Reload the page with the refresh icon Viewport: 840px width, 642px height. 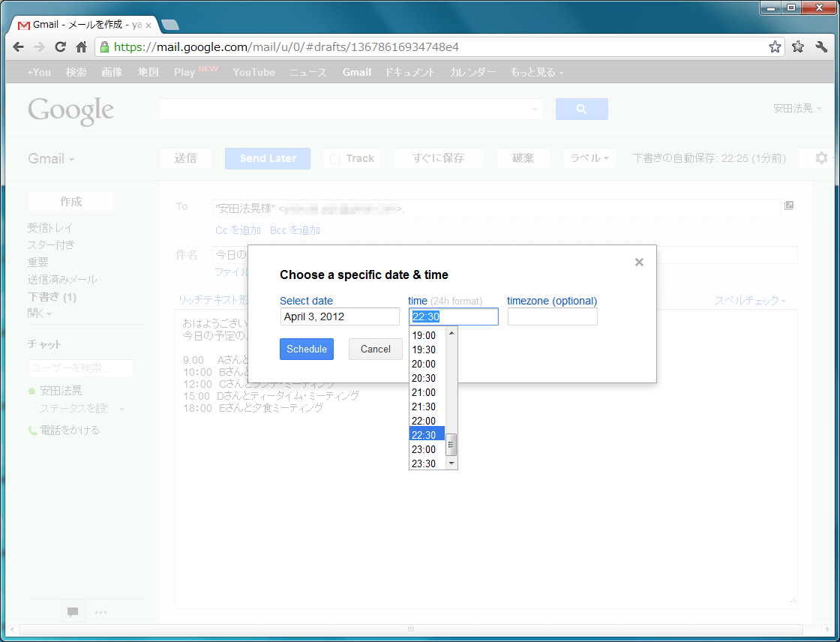(61, 47)
